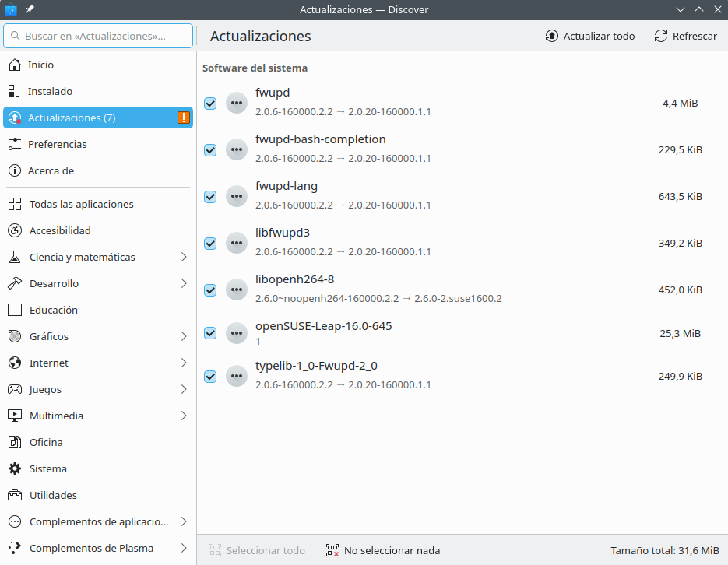Uncheck the fwupd-bash-completion update checkbox

pos(210,150)
